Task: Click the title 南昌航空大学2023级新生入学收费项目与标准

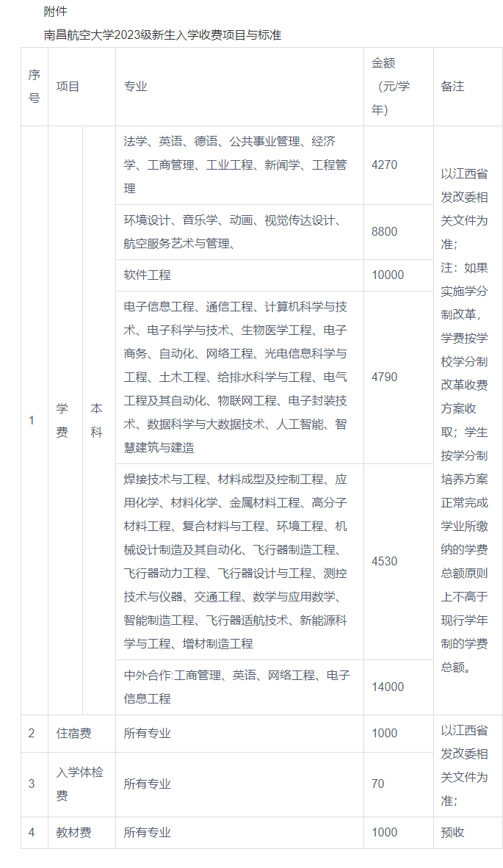Action: [x=163, y=35]
